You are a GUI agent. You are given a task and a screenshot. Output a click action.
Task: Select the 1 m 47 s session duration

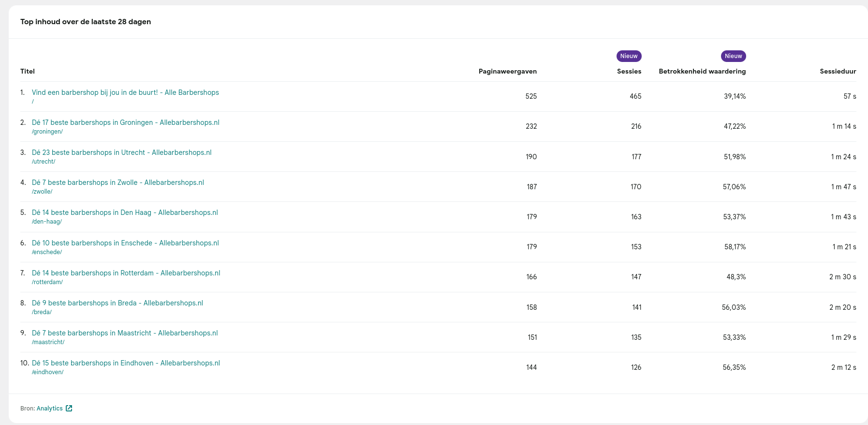(x=843, y=187)
